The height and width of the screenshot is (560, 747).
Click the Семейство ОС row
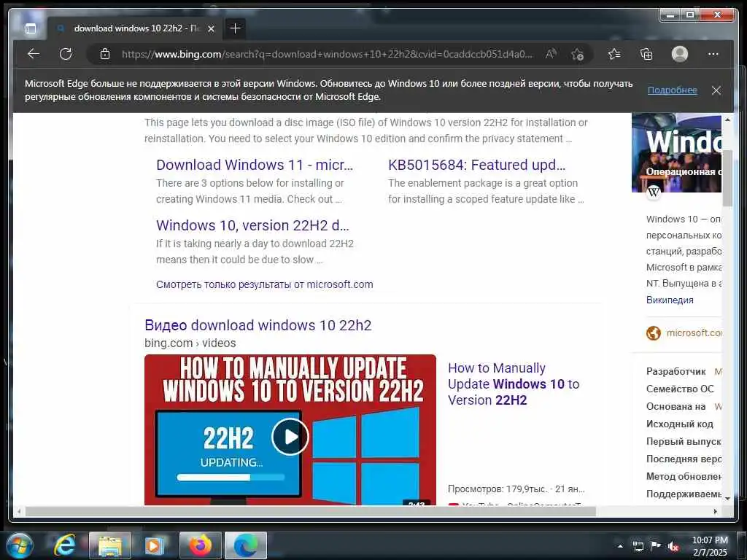coord(684,389)
